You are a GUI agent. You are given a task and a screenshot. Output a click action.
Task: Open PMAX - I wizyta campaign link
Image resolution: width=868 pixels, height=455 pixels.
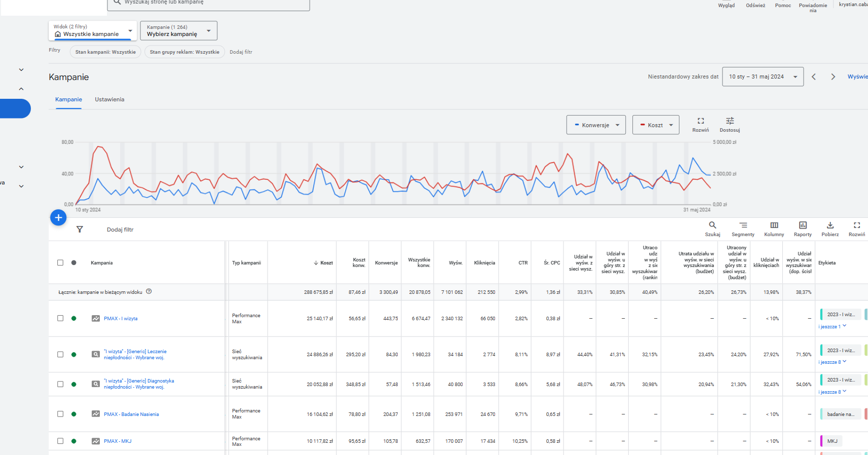coord(121,319)
